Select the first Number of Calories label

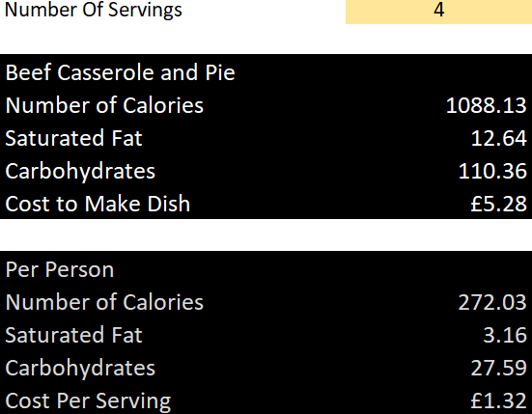(x=104, y=105)
